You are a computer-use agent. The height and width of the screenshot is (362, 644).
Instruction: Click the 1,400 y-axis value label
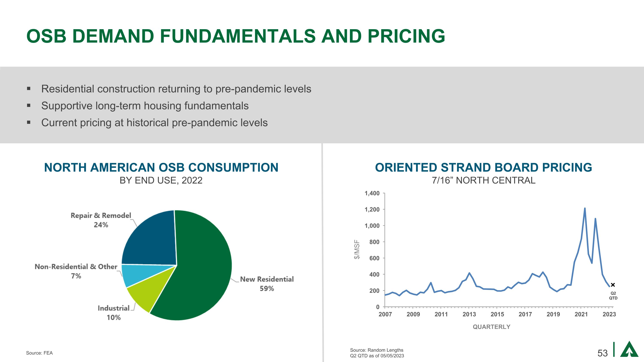(x=372, y=193)
